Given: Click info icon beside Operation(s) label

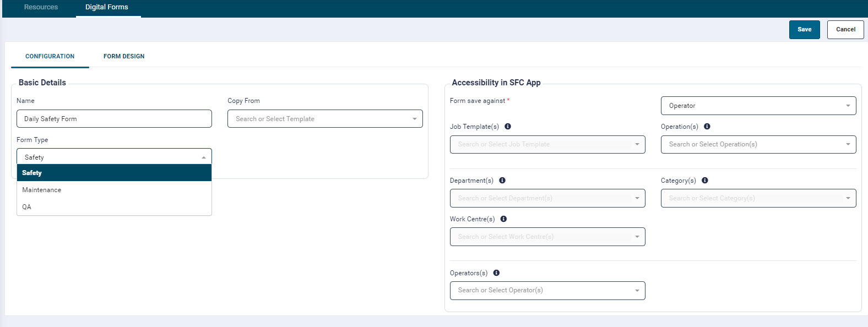Looking at the screenshot, I should [x=707, y=127].
